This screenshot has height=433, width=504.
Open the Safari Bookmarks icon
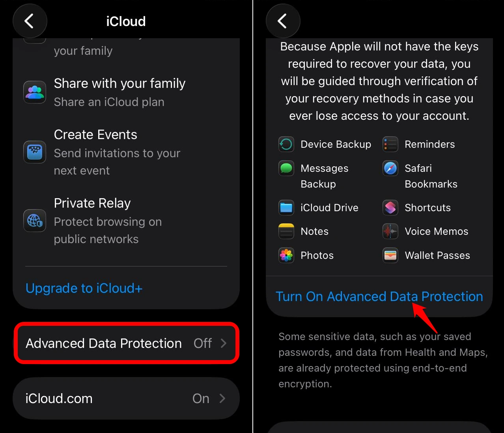(390, 168)
